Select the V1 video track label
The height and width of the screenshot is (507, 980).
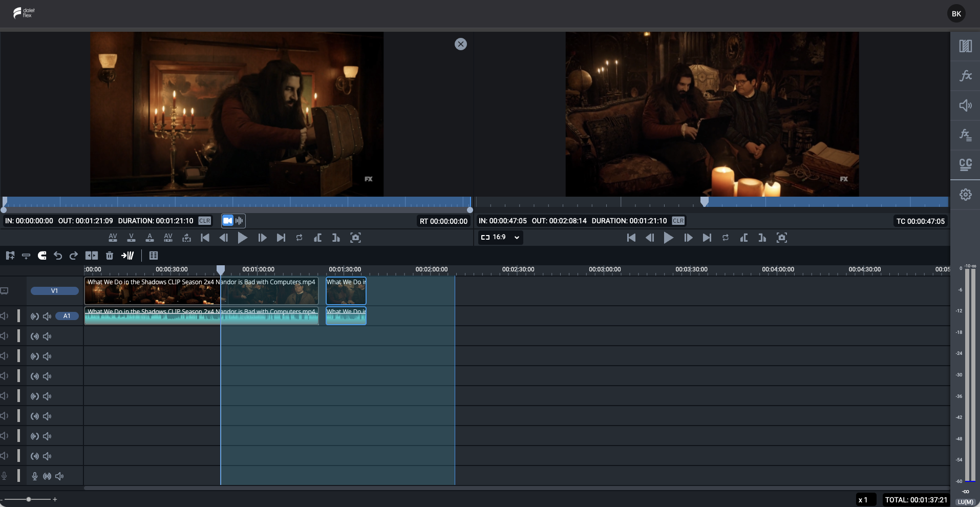point(54,291)
